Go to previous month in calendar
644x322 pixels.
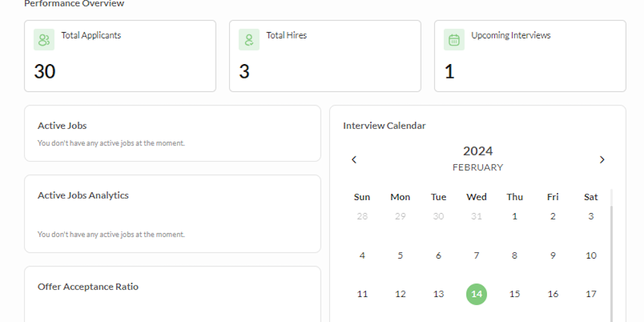coord(354,160)
